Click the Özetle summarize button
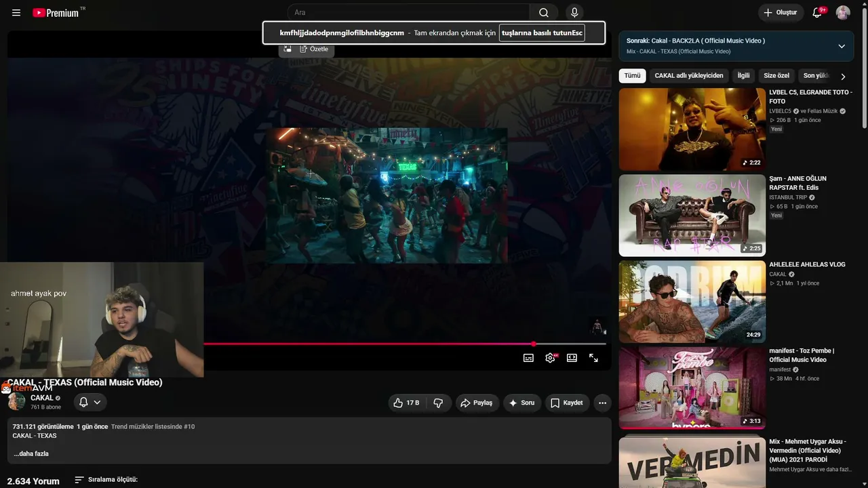Viewport: 868px width, 488px height. pyautogui.click(x=314, y=49)
